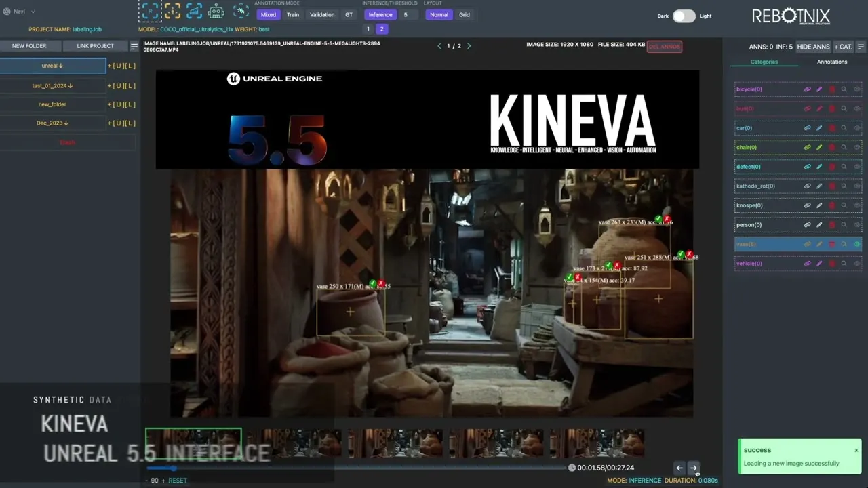Edit the kathode_rot category with pencil icon
This screenshot has width=868, height=488.
point(819,186)
